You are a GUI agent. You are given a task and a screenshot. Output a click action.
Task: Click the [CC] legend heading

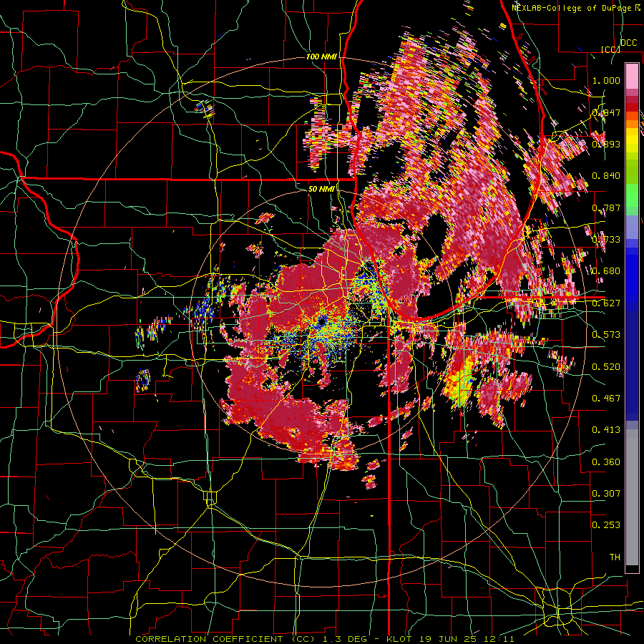click(x=610, y=49)
